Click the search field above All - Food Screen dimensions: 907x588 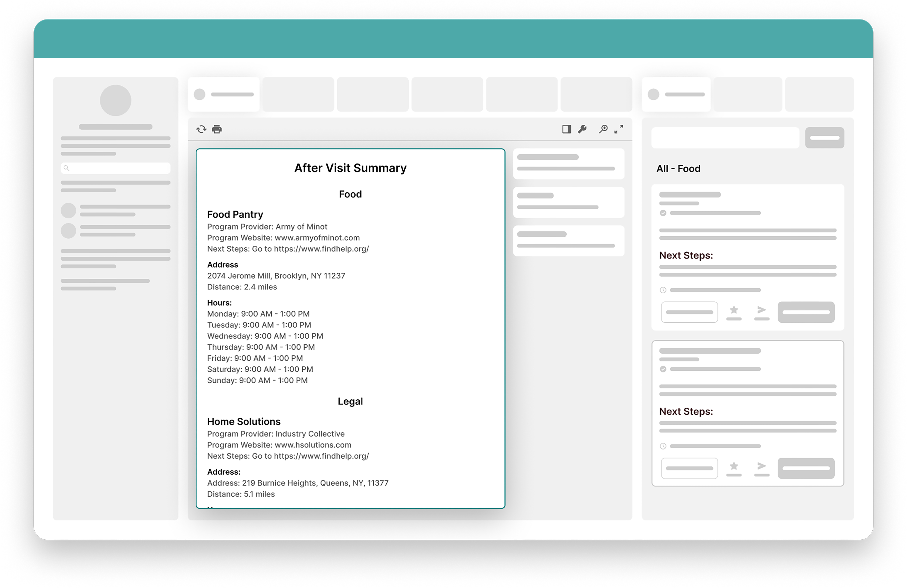pyautogui.click(x=725, y=138)
